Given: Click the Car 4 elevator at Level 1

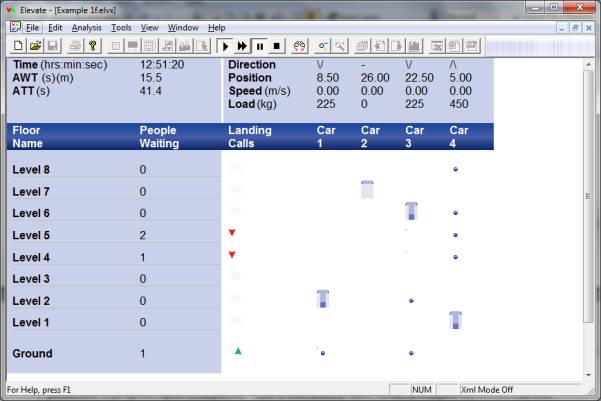Looking at the screenshot, I should (456, 320).
